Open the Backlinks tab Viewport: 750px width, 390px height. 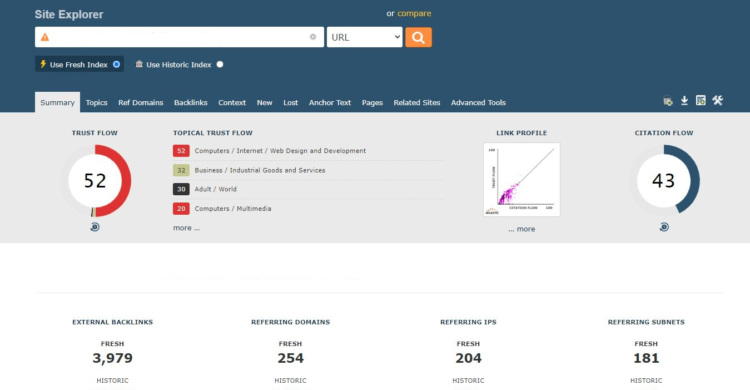191,102
